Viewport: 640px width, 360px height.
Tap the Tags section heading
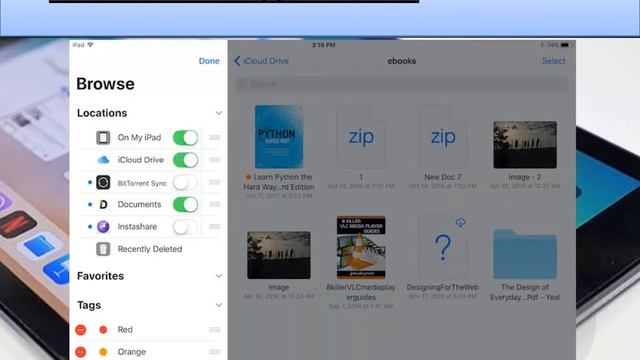coord(89,305)
